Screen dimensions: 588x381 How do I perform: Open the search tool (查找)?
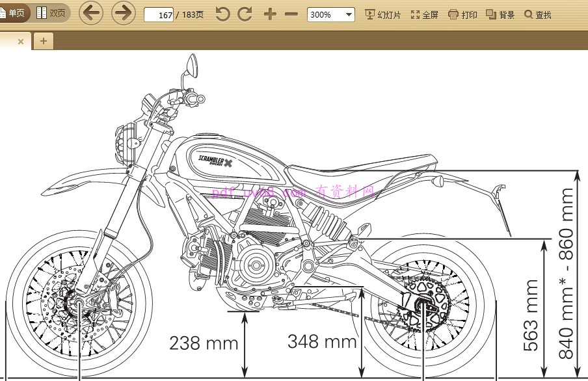pyautogui.click(x=538, y=14)
